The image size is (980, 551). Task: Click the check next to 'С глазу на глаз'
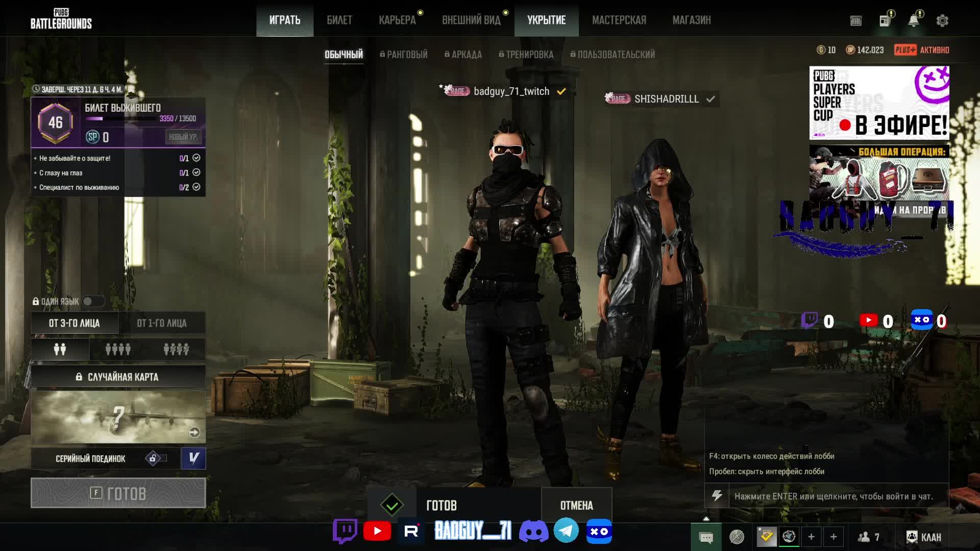(x=197, y=172)
